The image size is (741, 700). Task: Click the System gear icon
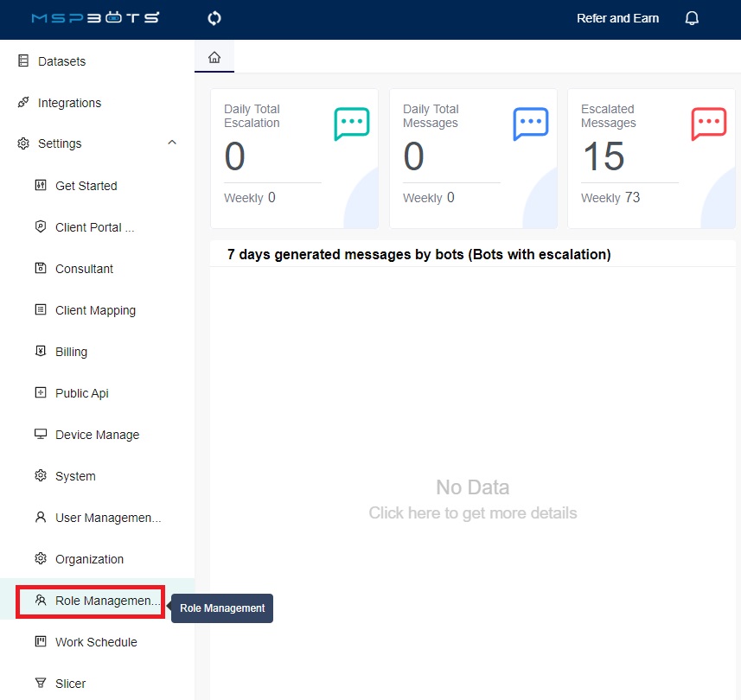(x=41, y=475)
